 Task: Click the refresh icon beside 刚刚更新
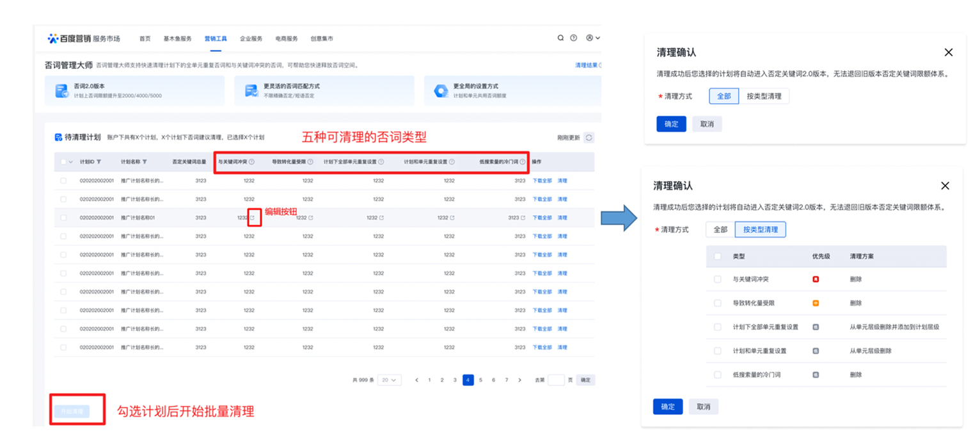coord(589,138)
